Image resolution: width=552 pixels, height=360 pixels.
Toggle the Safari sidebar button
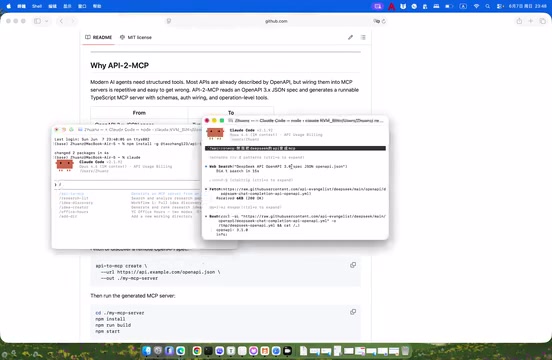coord(37,21)
